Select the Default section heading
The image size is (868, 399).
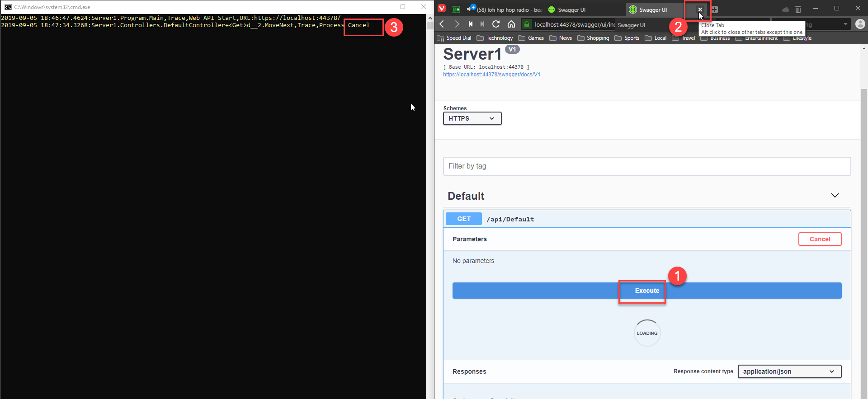pos(466,196)
